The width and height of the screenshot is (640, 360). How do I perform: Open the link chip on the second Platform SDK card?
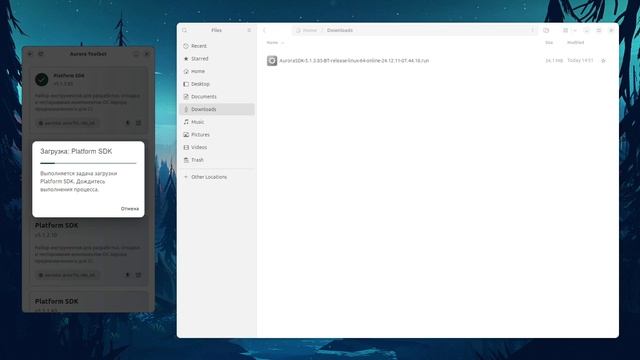coord(67,275)
